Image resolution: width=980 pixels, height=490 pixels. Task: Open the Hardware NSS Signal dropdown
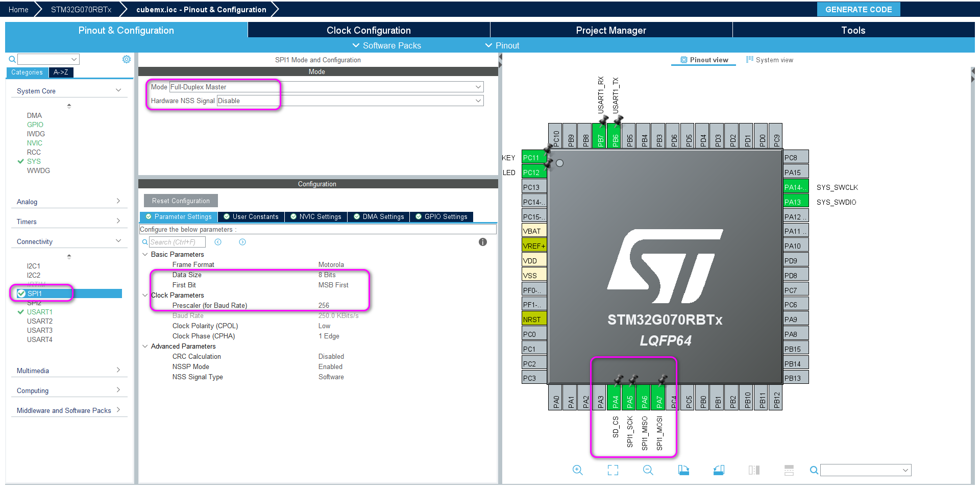tap(350, 101)
